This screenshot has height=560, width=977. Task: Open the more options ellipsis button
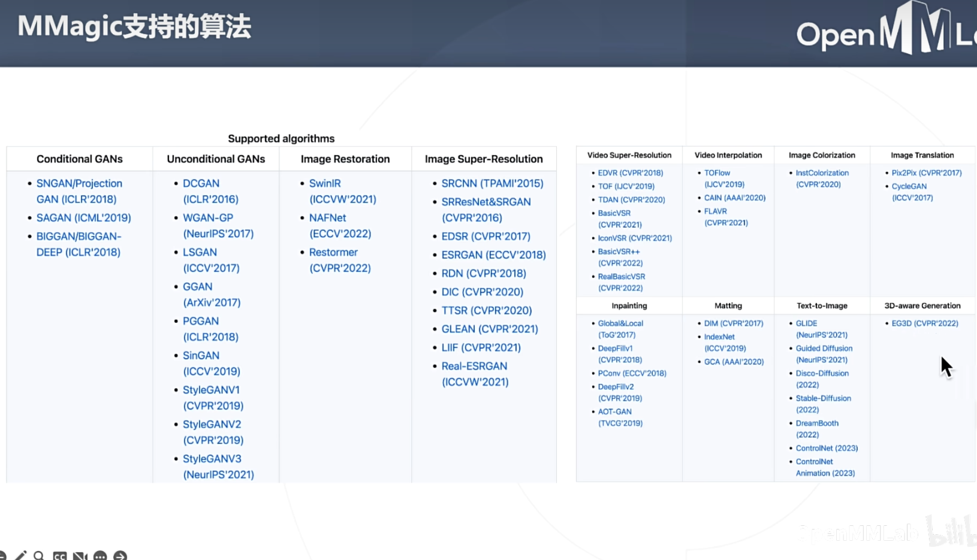pos(100,556)
